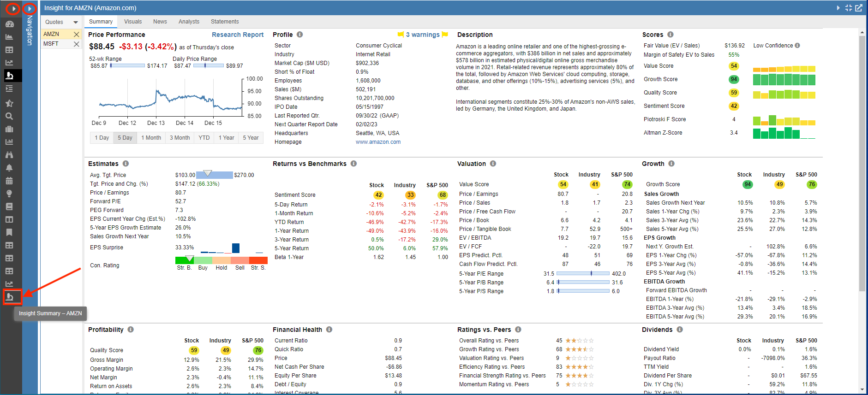
Task: Switch to the Summary tab
Action: point(101,22)
